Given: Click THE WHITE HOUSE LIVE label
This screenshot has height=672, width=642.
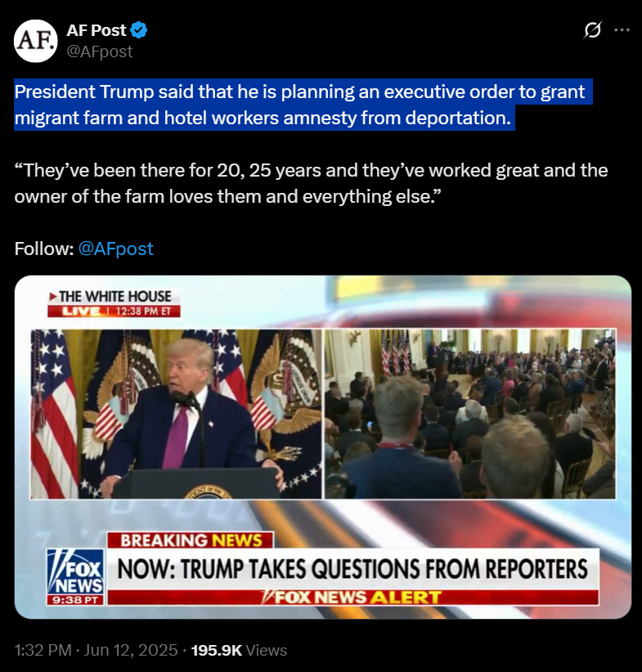Looking at the screenshot, I should pyautogui.click(x=114, y=303).
